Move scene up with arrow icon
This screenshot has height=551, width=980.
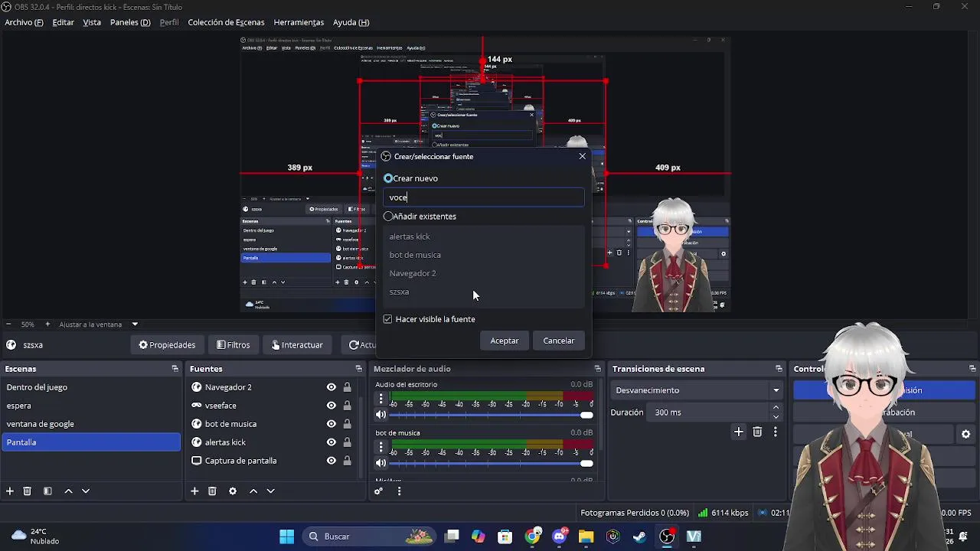(68, 491)
